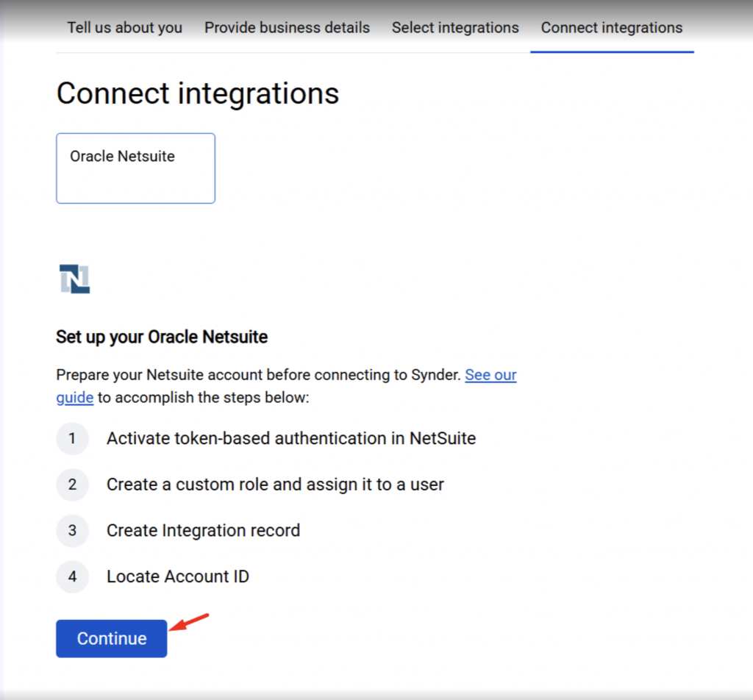Click 'Set up your Oracle Netsuite' heading
The height and width of the screenshot is (700, 753).
click(x=162, y=337)
